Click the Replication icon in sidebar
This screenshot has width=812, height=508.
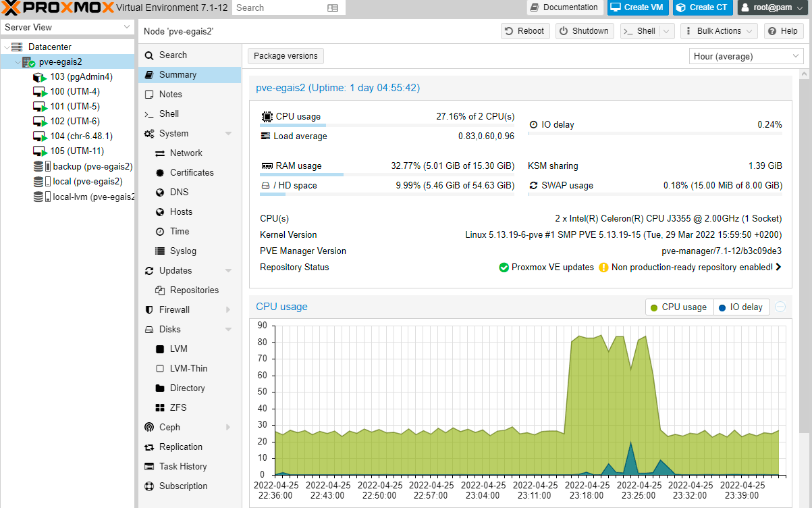pos(149,447)
